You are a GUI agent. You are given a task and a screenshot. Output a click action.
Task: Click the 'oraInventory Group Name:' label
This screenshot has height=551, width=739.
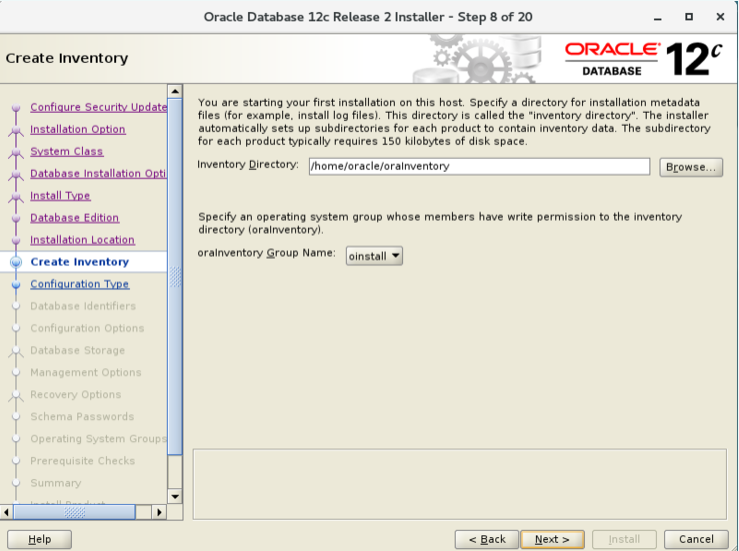(266, 253)
